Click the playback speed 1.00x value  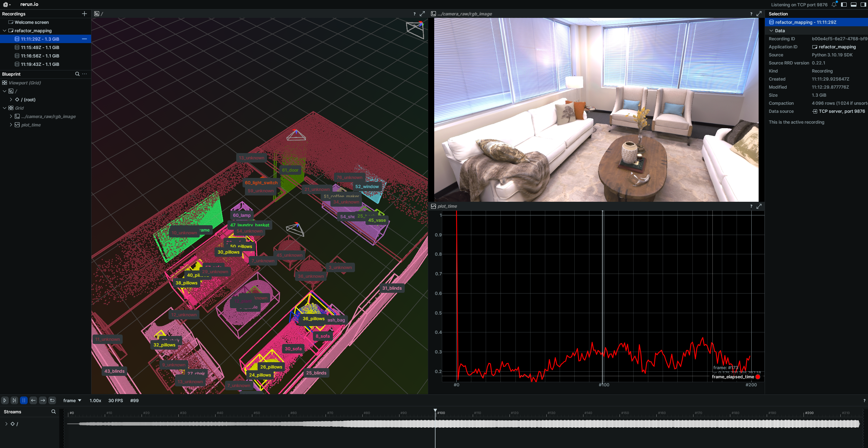pyautogui.click(x=95, y=400)
